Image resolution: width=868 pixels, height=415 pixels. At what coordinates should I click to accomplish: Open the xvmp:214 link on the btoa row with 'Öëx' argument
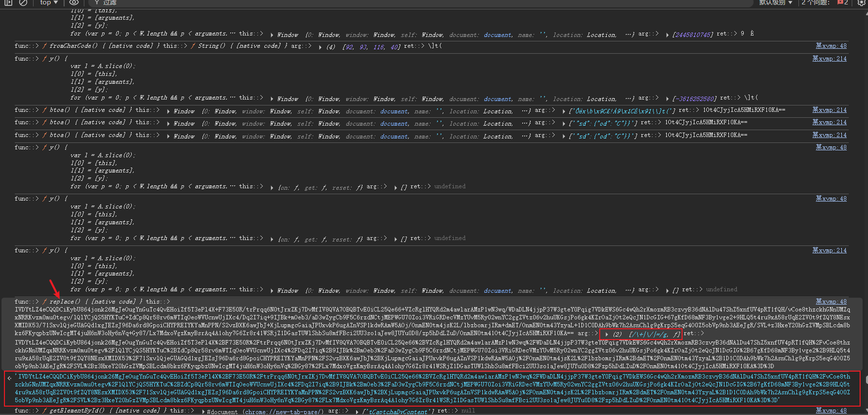[830, 110]
